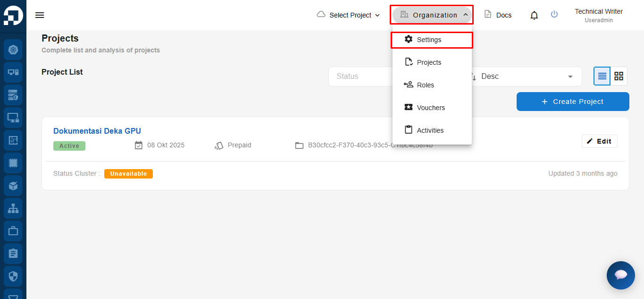Select Vouchers from the Organization menu
Screen dimensions: 644x299
(430, 108)
